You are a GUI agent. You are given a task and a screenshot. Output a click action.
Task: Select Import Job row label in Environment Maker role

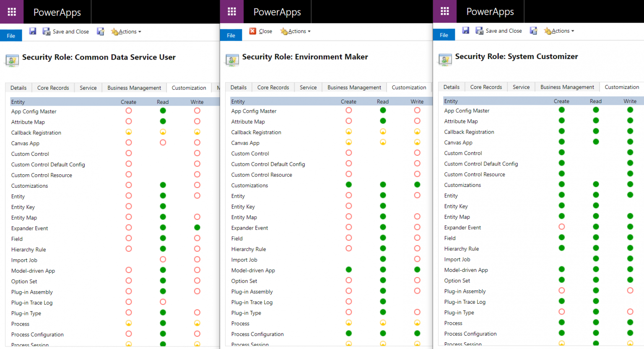[244, 260]
